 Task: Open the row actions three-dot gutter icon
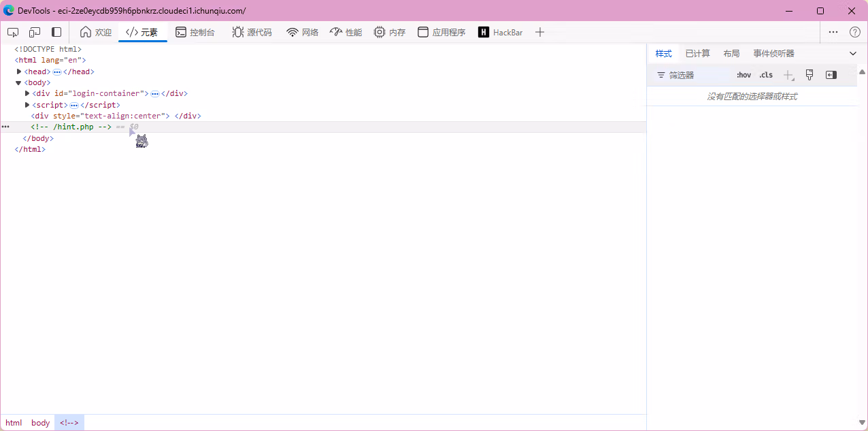pos(5,127)
